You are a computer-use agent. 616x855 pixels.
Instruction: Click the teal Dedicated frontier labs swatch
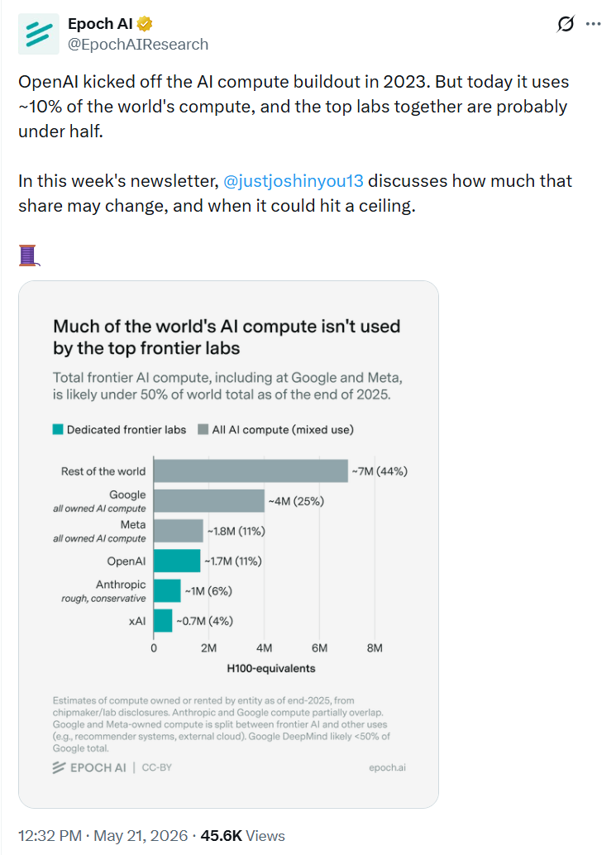click(x=58, y=430)
